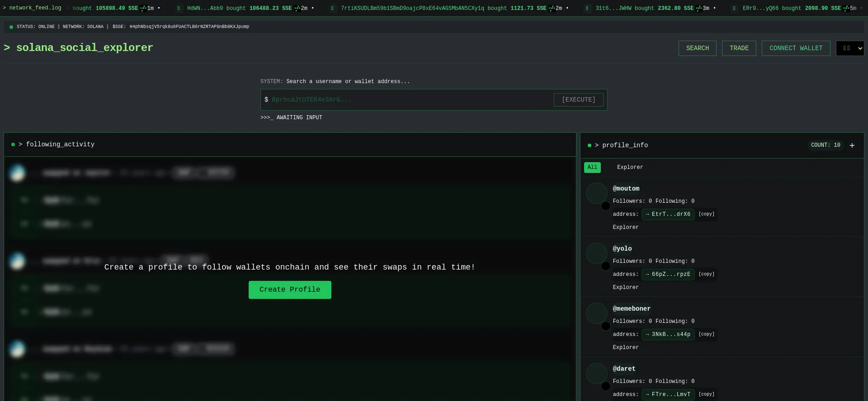Click the network_feed.log ticker label
The width and height of the screenshot is (868, 401).
pyautogui.click(x=32, y=8)
